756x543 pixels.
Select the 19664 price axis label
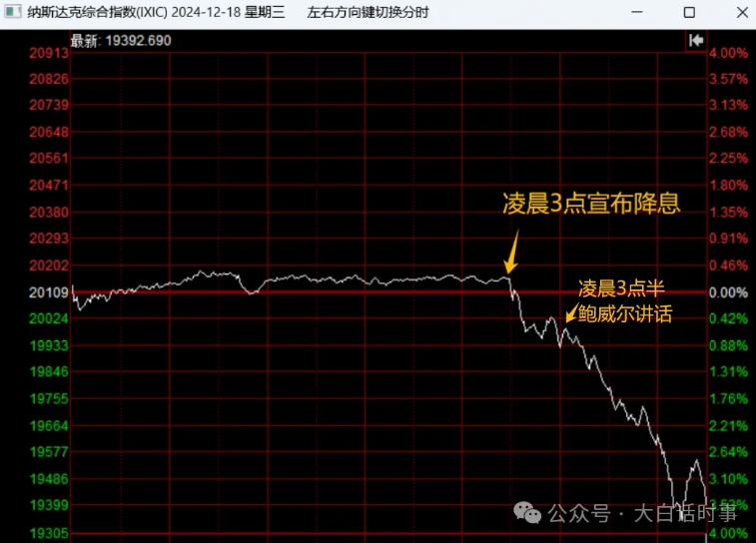49,426
